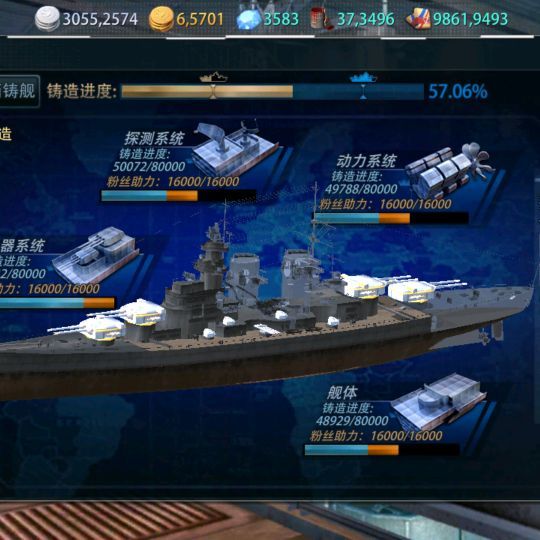Select the 动力系统 engine module icon
The width and height of the screenshot is (540, 540).
tap(450, 169)
